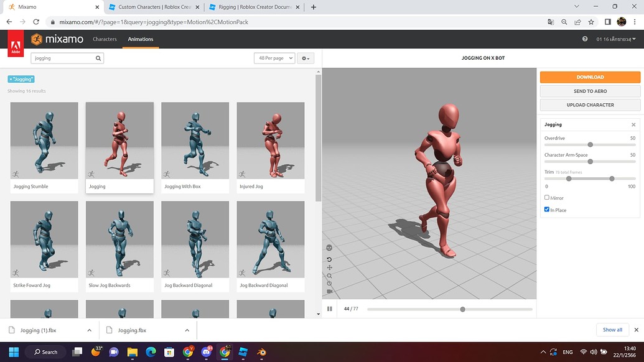Bookmark this page with the star icon
This screenshot has width=644, height=362.
[591, 22]
